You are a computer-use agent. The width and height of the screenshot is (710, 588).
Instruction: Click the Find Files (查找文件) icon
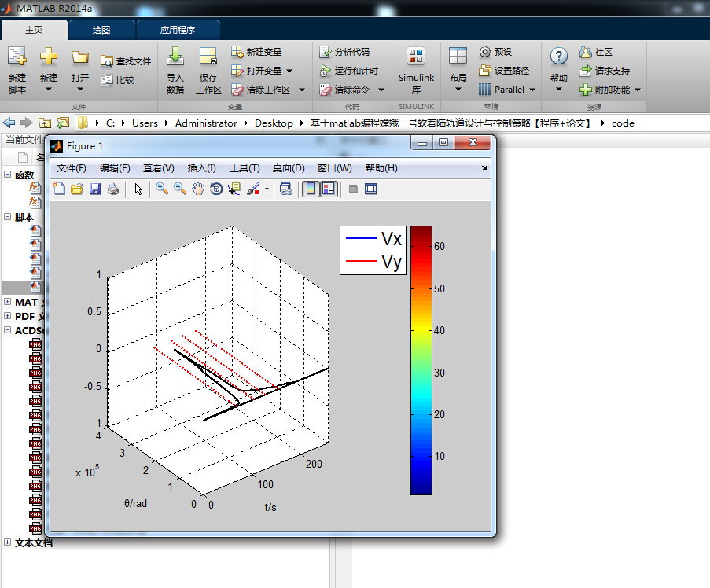tap(107, 61)
